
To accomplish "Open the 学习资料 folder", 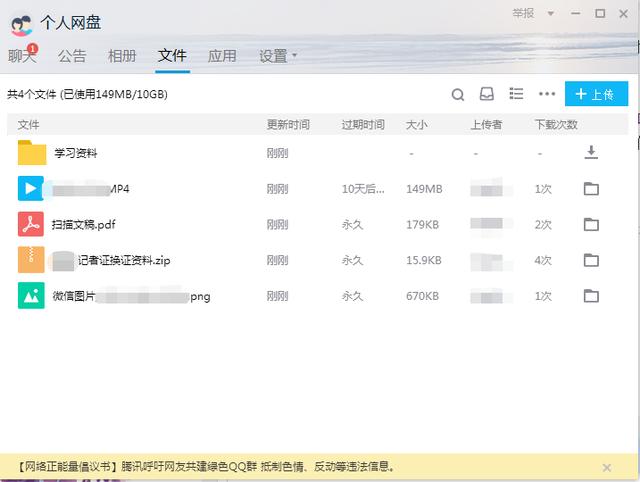I will coord(75,153).
